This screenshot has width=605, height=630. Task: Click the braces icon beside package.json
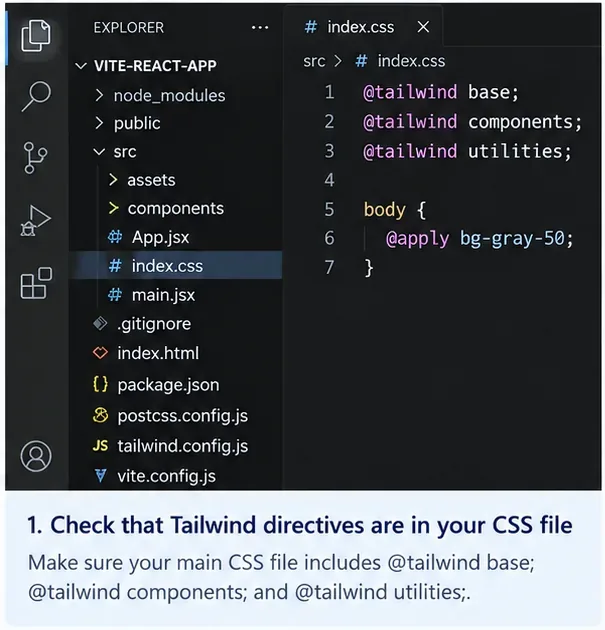pos(100,385)
